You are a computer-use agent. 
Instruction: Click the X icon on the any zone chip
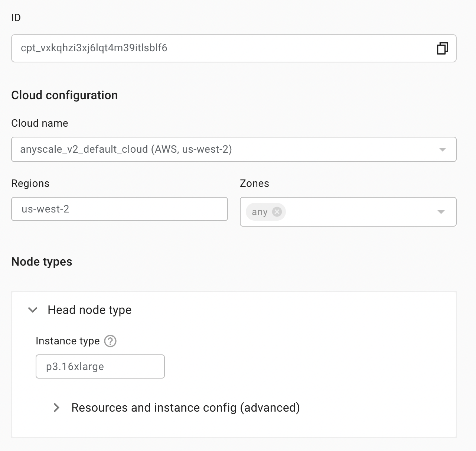pyautogui.click(x=276, y=211)
